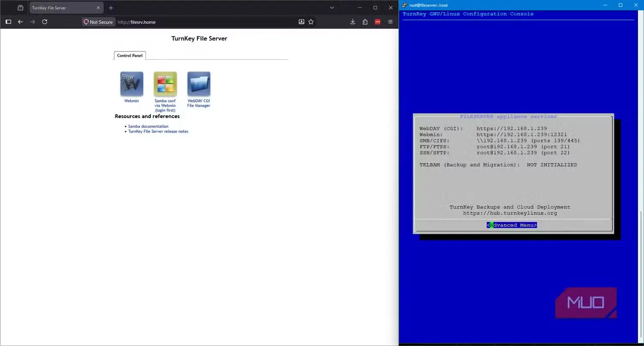Screen dimensions: 644x346
Task: Click the Webmin https://192.168.1.239:12321 address text
Action: click(x=522, y=134)
